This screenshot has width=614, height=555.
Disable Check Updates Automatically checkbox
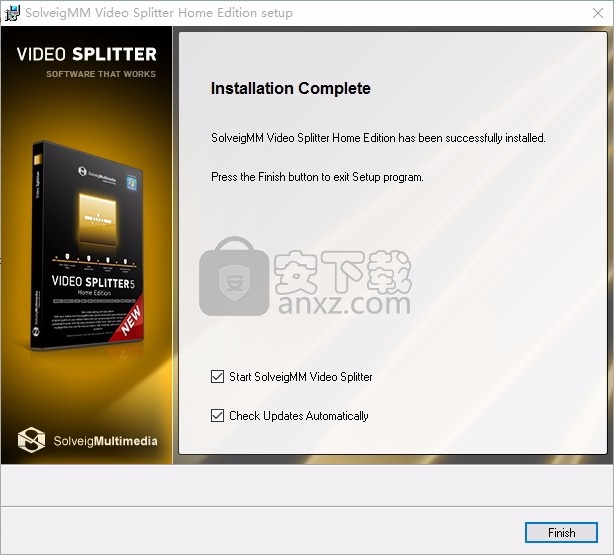(217, 415)
